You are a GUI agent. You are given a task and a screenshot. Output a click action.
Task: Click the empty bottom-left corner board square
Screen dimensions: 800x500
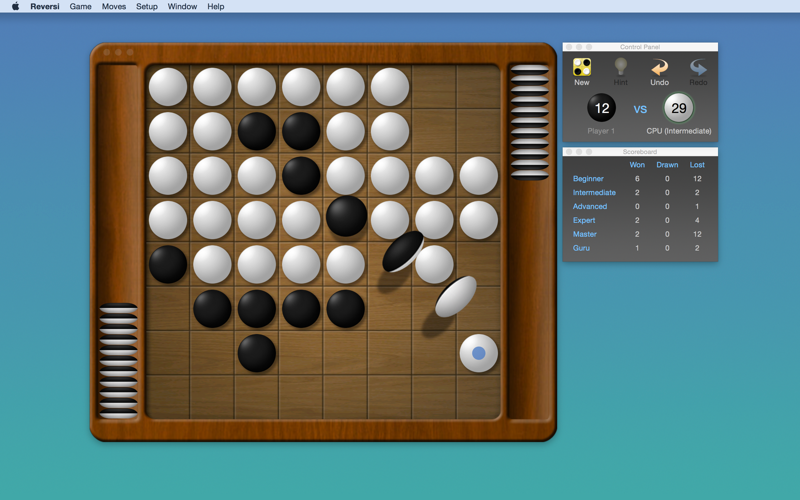(x=168, y=397)
